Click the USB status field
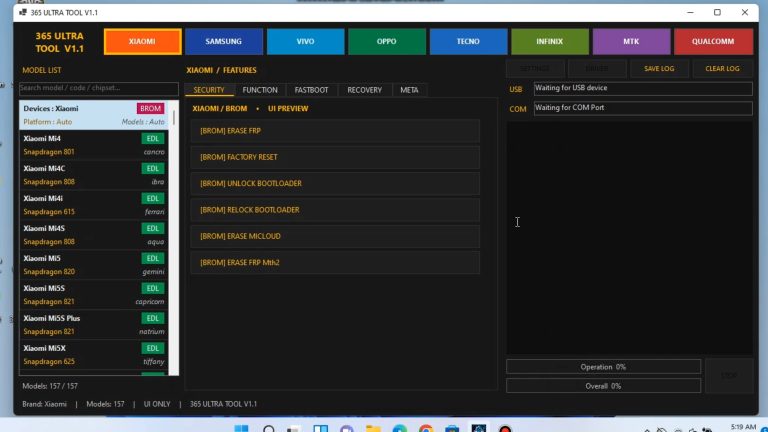This screenshot has height=432, width=768. pyautogui.click(x=643, y=89)
